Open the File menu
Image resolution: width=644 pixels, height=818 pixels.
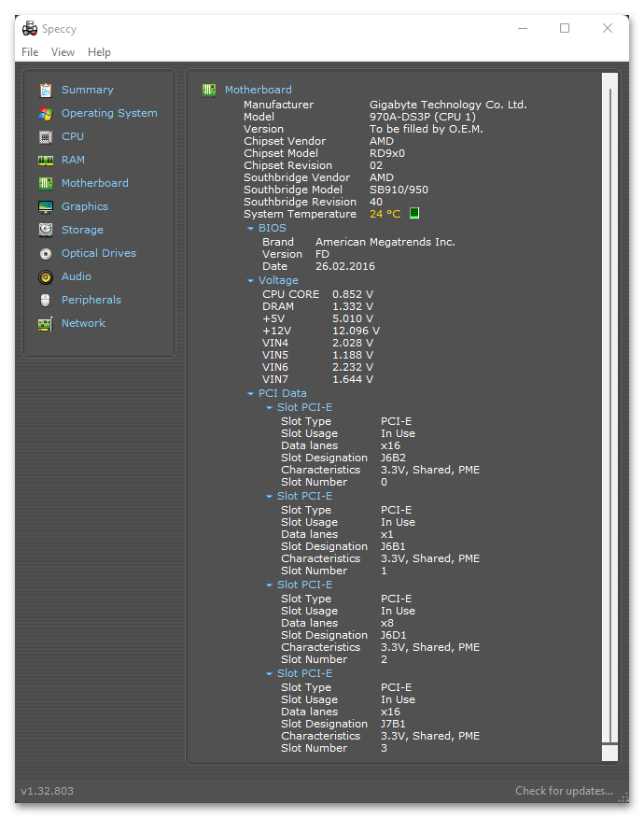point(30,52)
